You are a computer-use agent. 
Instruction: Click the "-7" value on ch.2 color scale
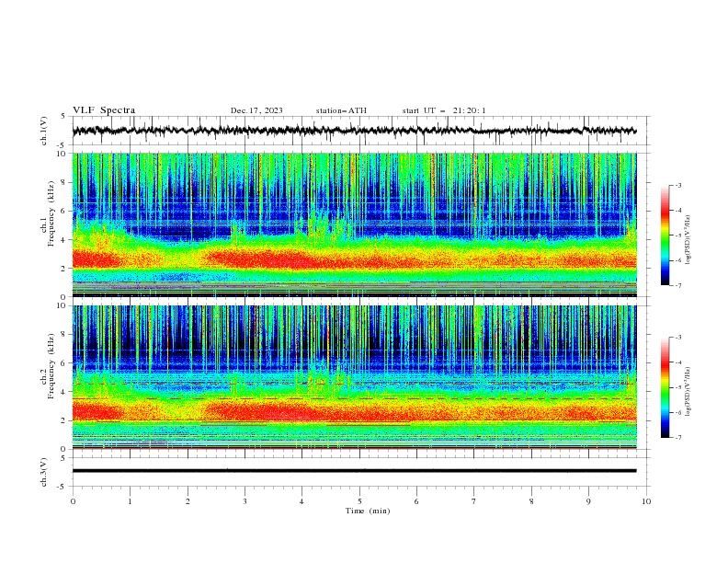tap(678, 438)
